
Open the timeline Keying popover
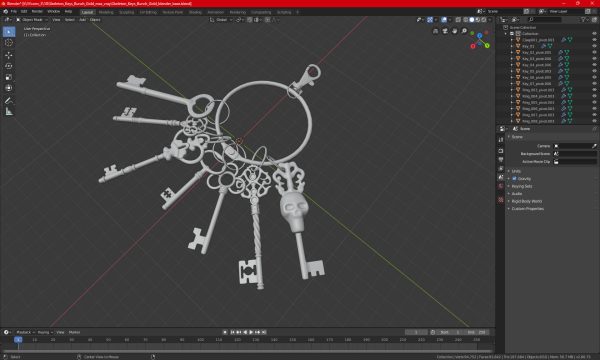point(45,332)
